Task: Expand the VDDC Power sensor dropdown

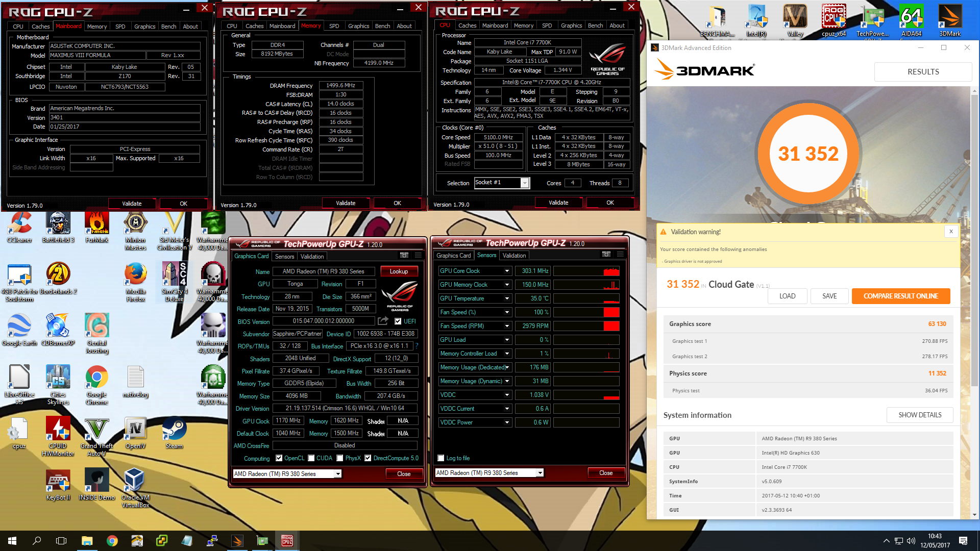Action: pyautogui.click(x=507, y=422)
